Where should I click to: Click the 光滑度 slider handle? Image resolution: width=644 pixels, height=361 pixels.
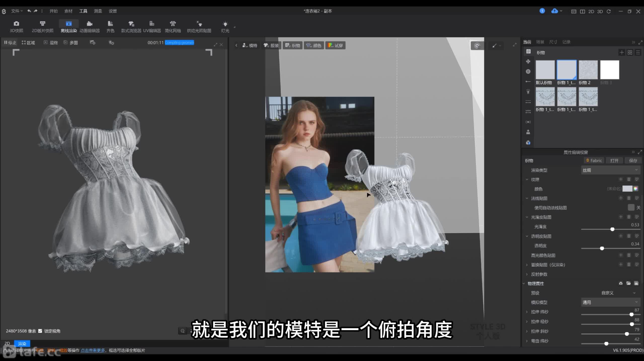(612, 229)
